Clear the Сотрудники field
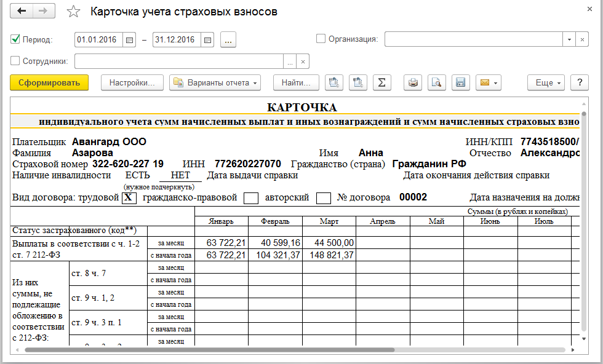This screenshot has height=364, width=603. point(303,61)
